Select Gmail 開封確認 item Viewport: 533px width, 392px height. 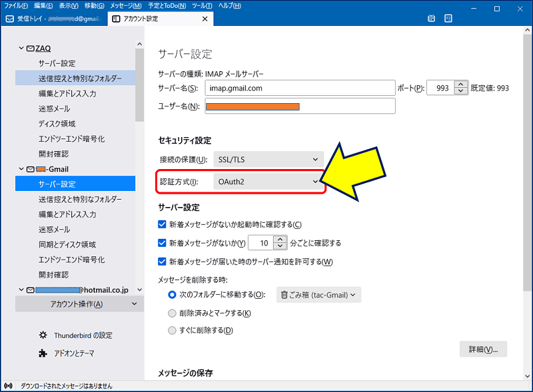click(x=75, y=274)
